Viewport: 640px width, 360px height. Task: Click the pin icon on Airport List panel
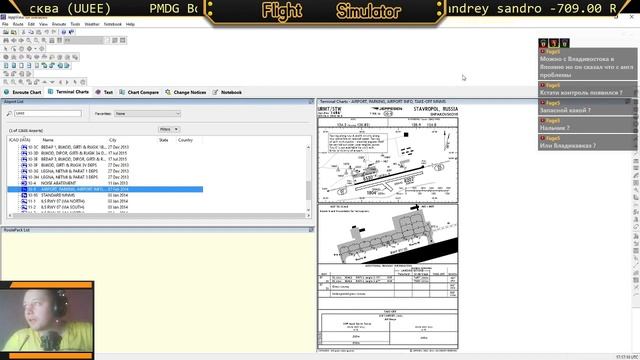point(311,101)
